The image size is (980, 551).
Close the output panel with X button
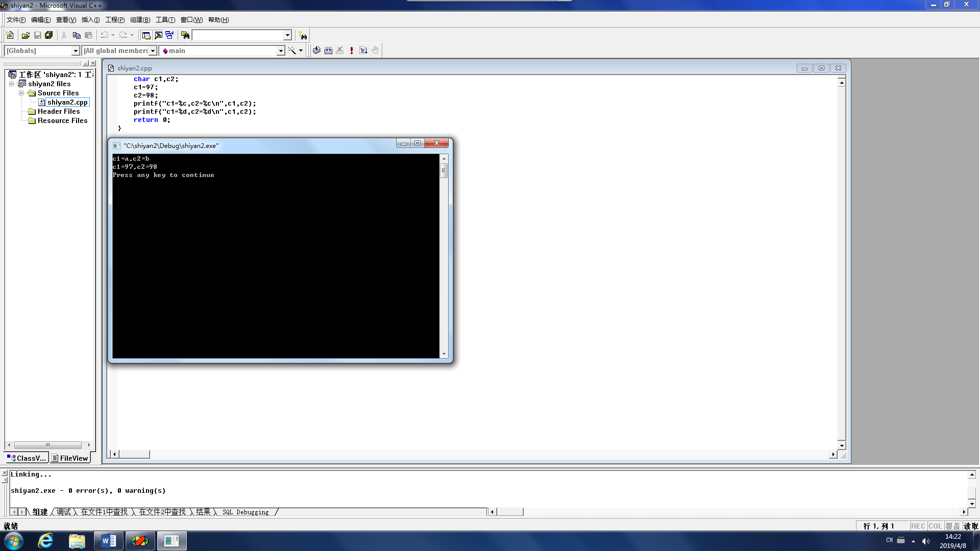point(5,473)
